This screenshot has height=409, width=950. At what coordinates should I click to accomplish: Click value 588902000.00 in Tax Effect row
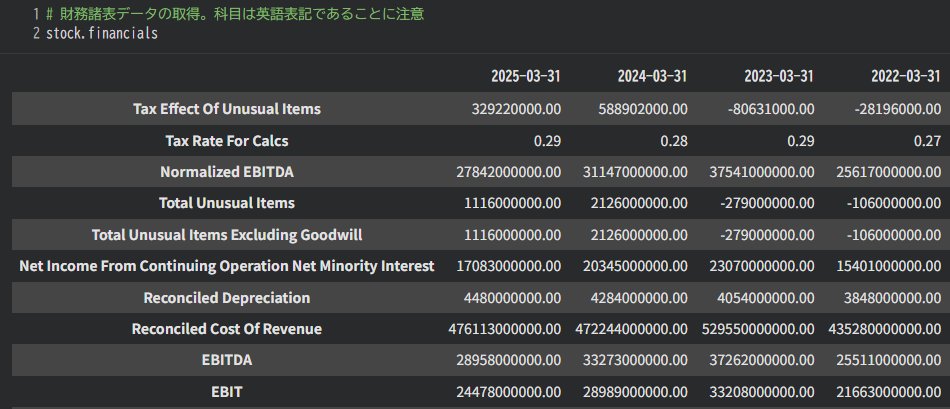pyautogui.click(x=643, y=109)
